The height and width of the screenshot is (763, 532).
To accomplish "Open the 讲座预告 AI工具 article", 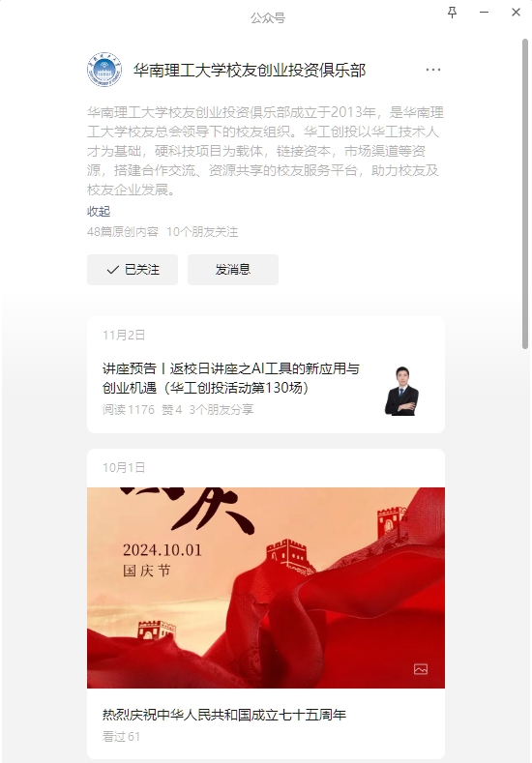I will pos(231,378).
